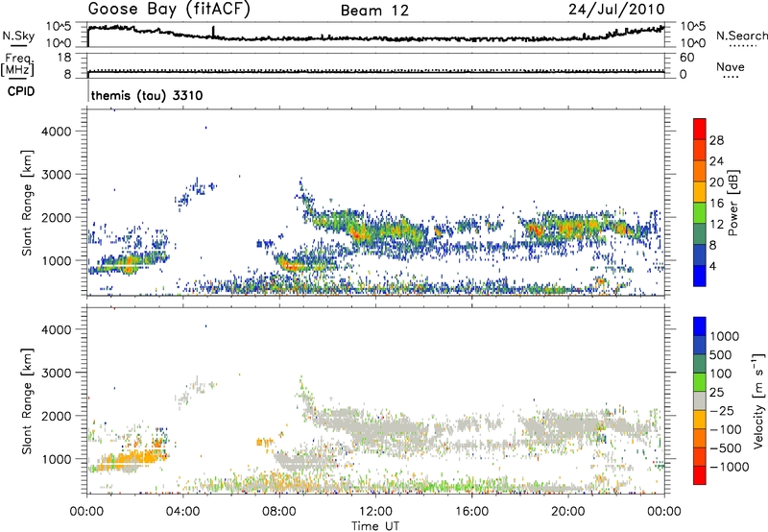Image resolution: width=768 pixels, height=532 pixels.
Task: Click the "CPID" row label
Action: [x=21, y=91]
